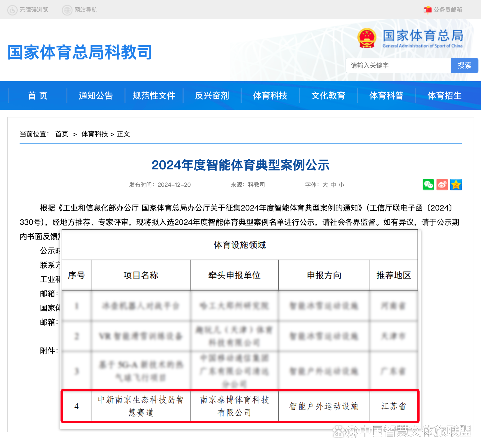Open 无障碍浏览 accessibility icon

click(12, 10)
